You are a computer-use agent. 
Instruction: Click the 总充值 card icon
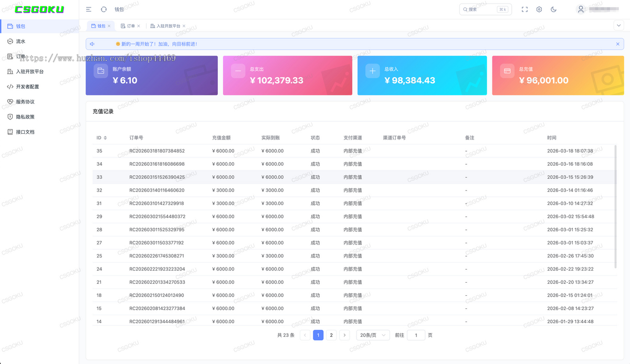(x=507, y=71)
